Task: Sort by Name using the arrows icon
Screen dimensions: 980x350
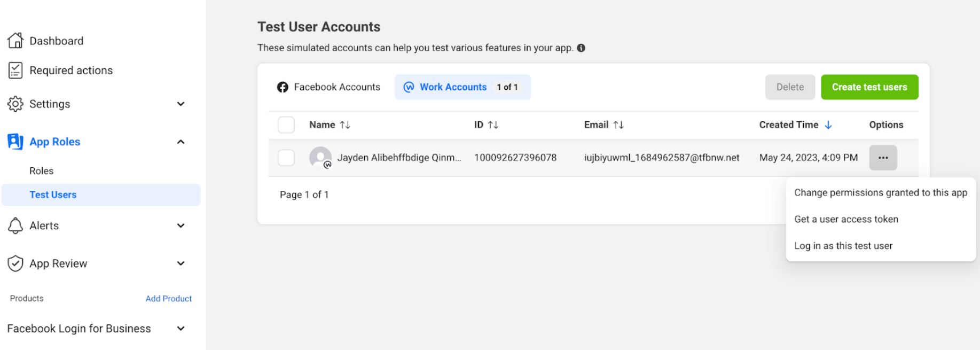Action: (x=345, y=125)
